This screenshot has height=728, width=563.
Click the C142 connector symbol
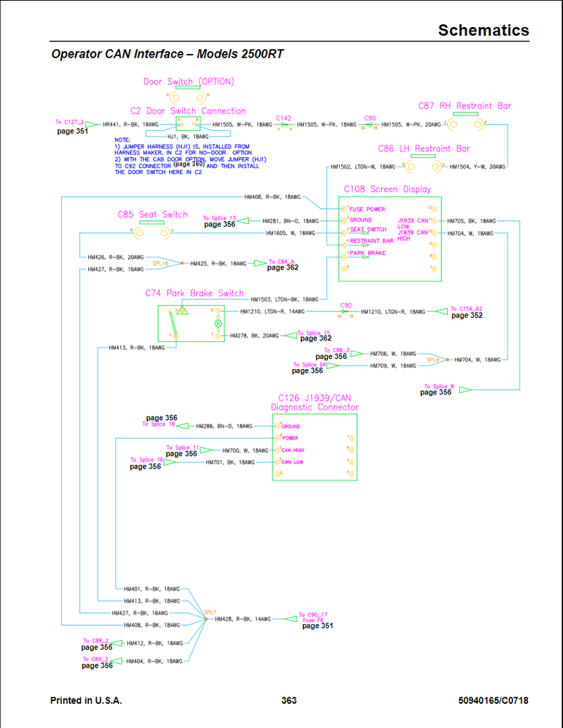coord(284,124)
